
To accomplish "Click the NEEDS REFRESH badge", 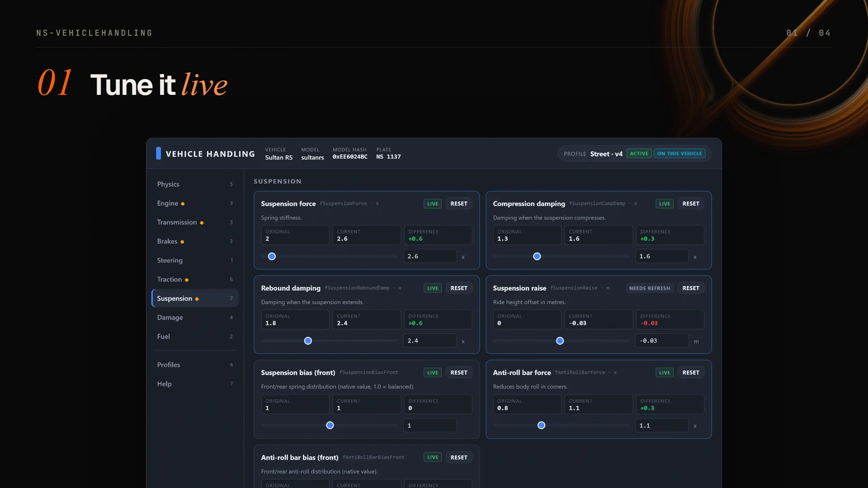I will [650, 288].
